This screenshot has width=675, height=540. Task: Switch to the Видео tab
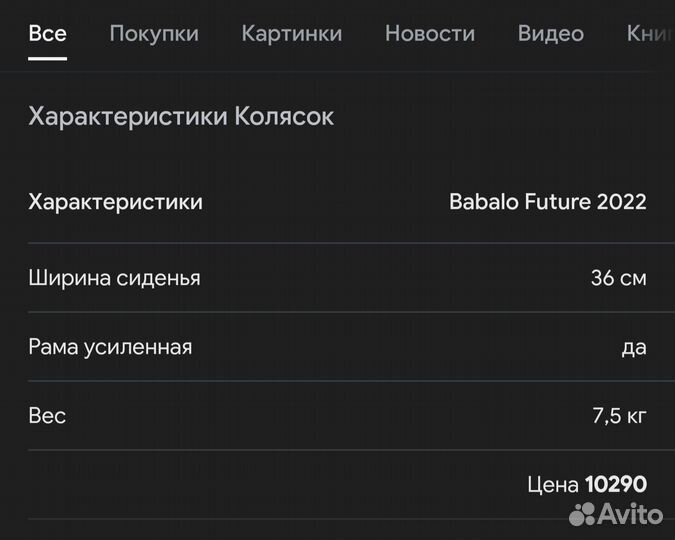click(x=551, y=34)
